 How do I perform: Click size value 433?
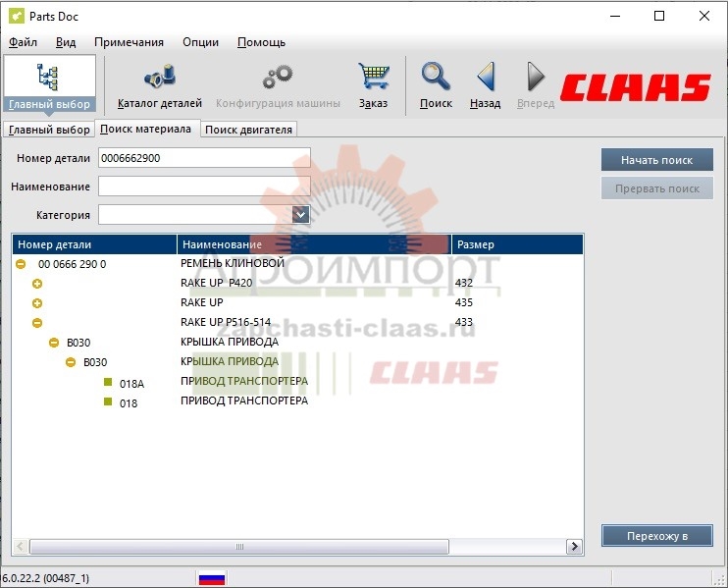(x=464, y=322)
